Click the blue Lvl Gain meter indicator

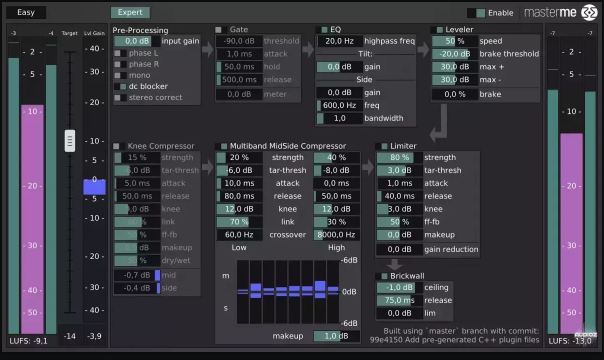(x=94, y=187)
